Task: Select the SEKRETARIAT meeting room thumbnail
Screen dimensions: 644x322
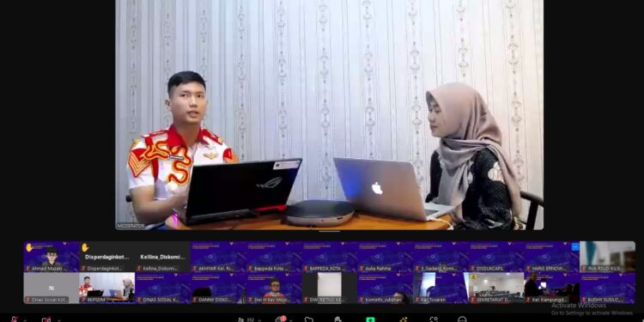Action: tap(496, 288)
